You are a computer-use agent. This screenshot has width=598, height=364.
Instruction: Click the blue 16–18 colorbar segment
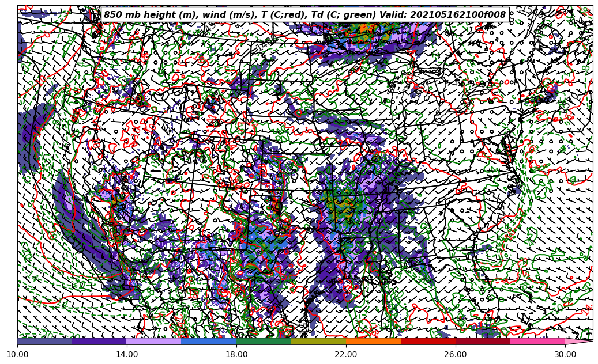(x=209, y=341)
